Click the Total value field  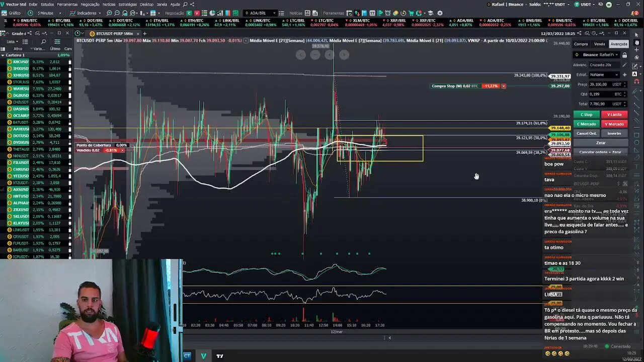click(608, 104)
